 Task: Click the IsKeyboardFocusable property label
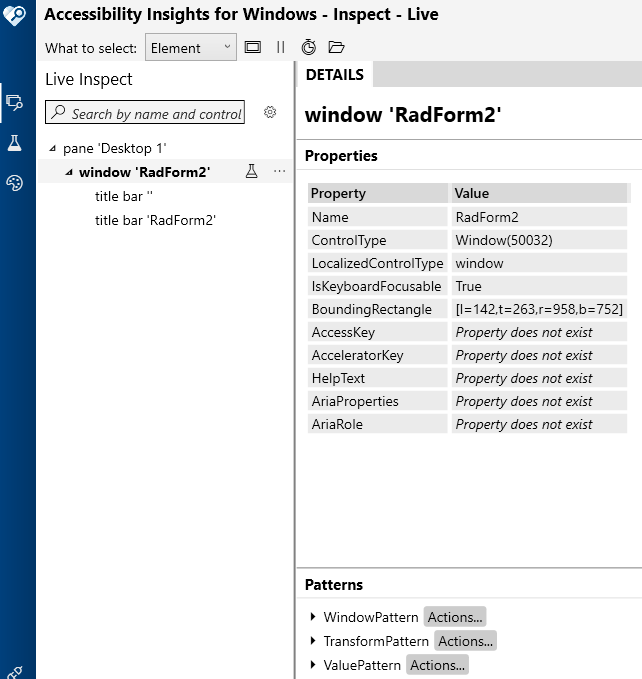377,286
